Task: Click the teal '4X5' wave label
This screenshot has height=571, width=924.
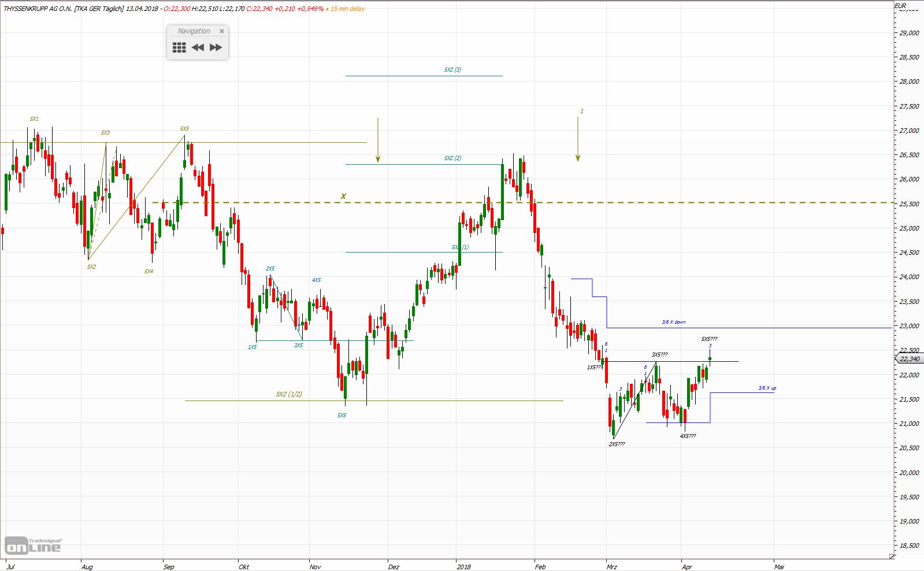Action: point(316,280)
